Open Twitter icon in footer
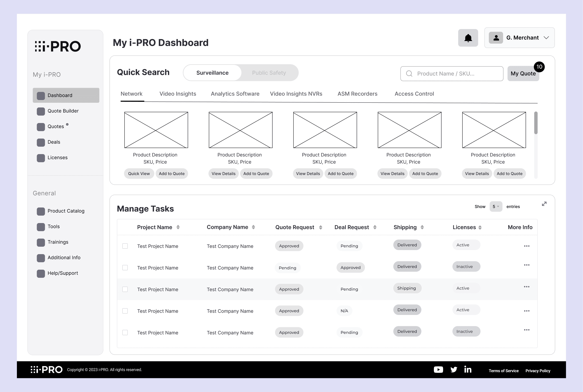The image size is (583, 392). click(453, 369)
